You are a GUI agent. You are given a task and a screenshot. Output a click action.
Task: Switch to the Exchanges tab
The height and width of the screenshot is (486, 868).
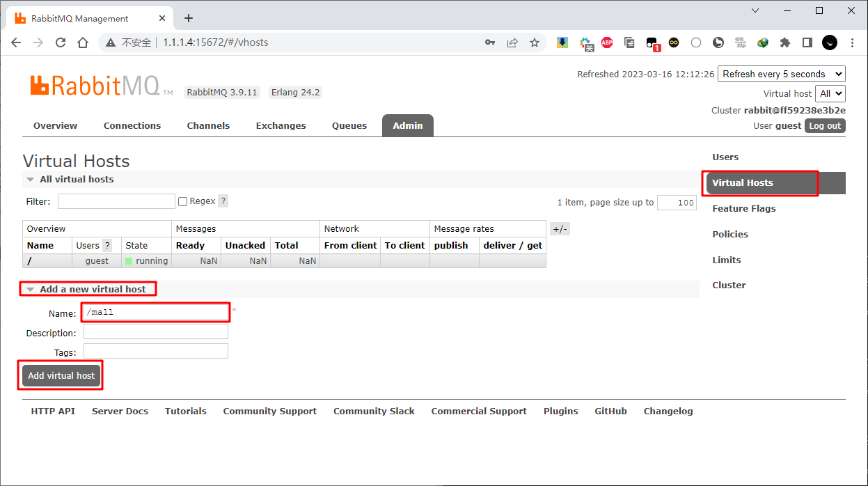tap(281, 126)
